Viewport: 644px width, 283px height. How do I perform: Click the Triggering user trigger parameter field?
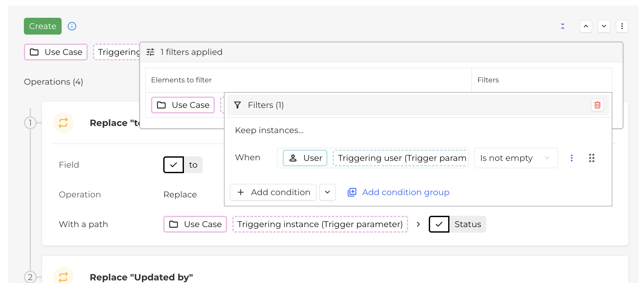[x=400, y=158]
